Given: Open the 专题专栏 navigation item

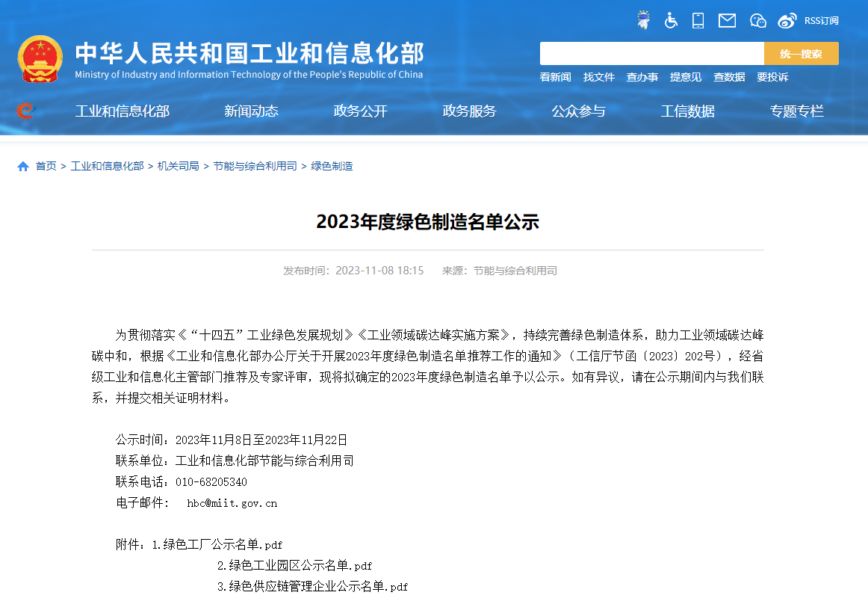Looking at the screenshot, I should (x=796, y=111).
